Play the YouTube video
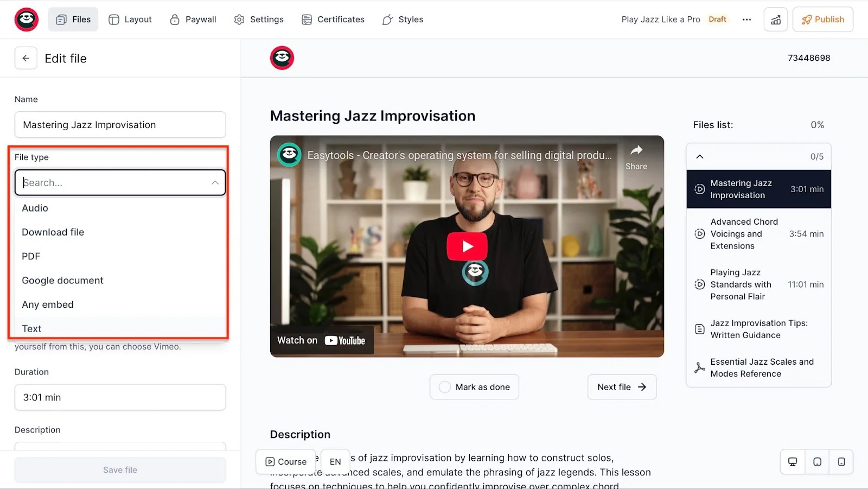This screenshot has height=489, width=868. (467, 246)
